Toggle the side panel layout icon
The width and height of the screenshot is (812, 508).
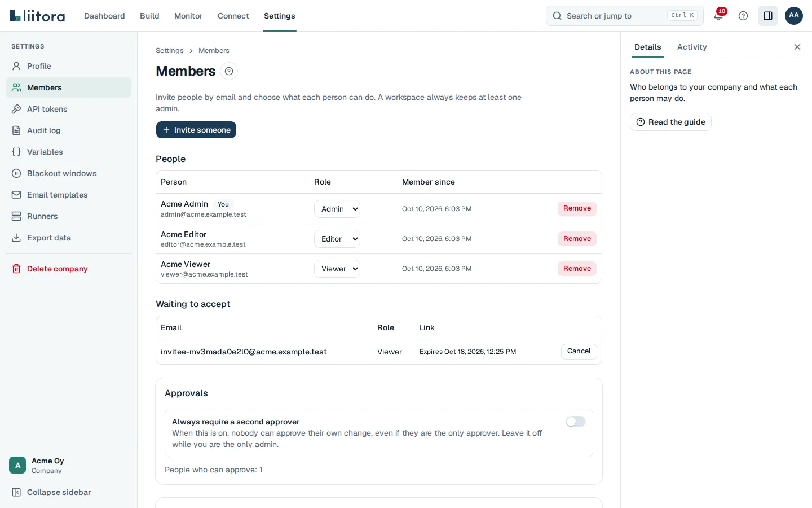tap(768, 16)
